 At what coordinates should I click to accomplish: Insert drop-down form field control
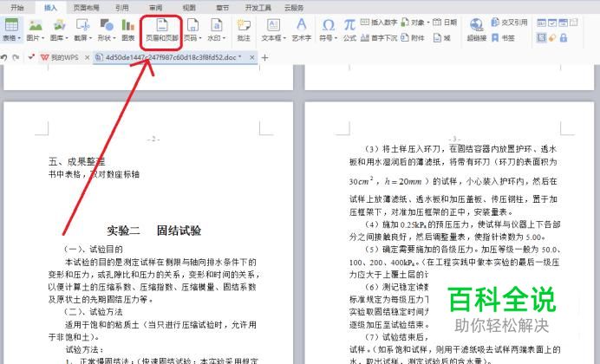point(563,23)
